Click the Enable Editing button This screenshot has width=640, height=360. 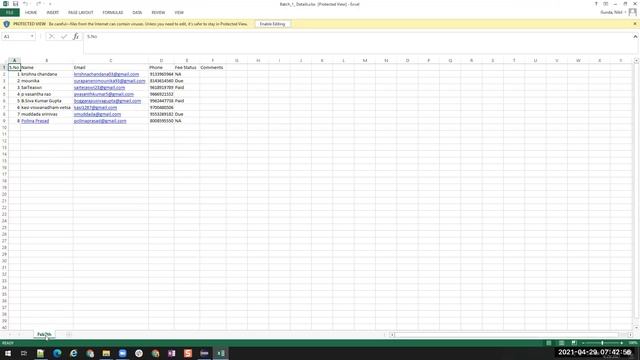[272, 24]
